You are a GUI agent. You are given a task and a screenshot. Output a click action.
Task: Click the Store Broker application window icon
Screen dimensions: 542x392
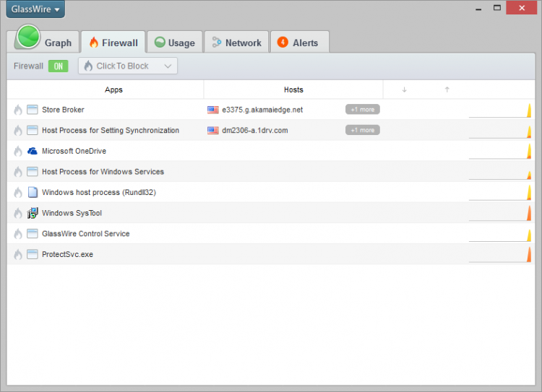click(x=32, y=110)
